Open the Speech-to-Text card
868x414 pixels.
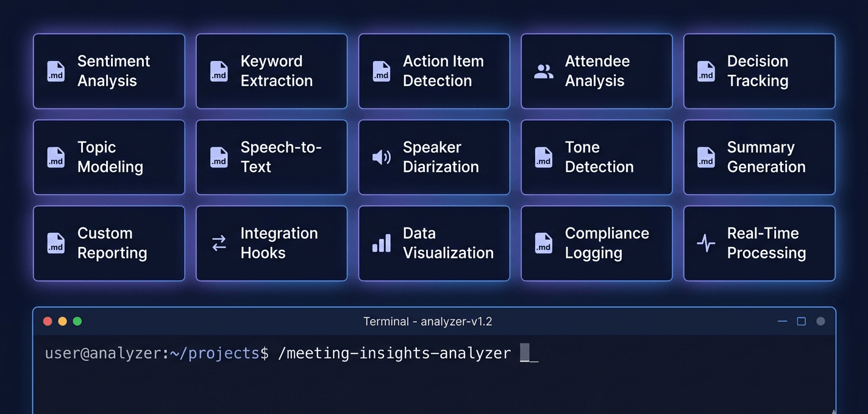pos(271,157)
